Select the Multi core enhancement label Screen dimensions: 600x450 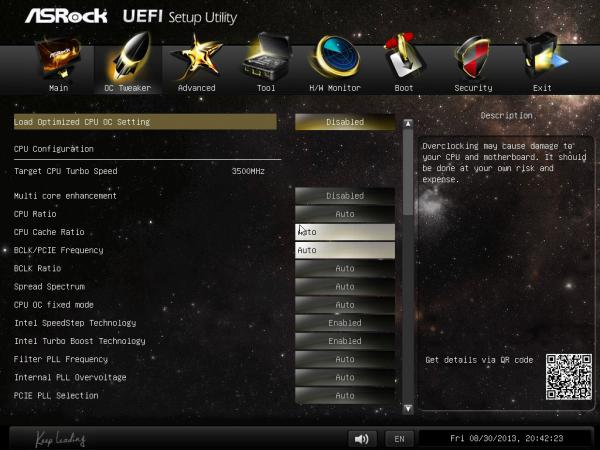coord(65,196)
